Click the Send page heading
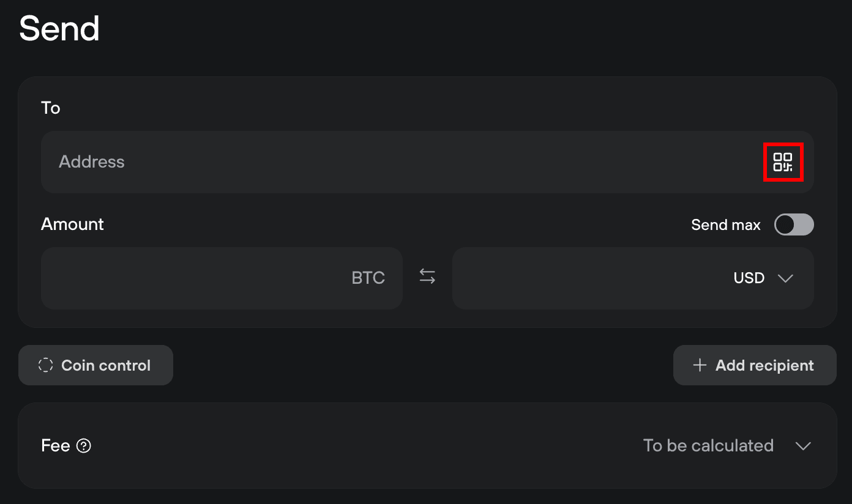The height and width of the screenshot is (504, 852). pyautogui.click(x=59, y=29)
